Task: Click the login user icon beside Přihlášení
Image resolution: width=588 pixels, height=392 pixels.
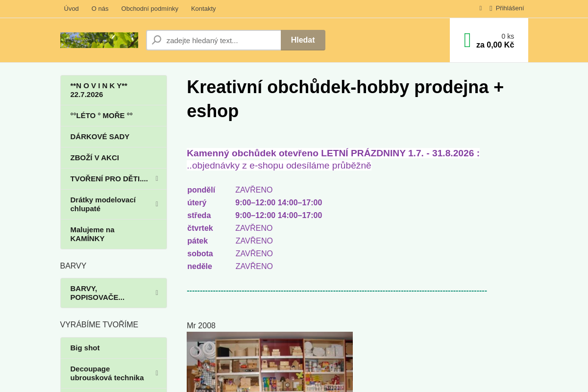Action: coord(490,8)
